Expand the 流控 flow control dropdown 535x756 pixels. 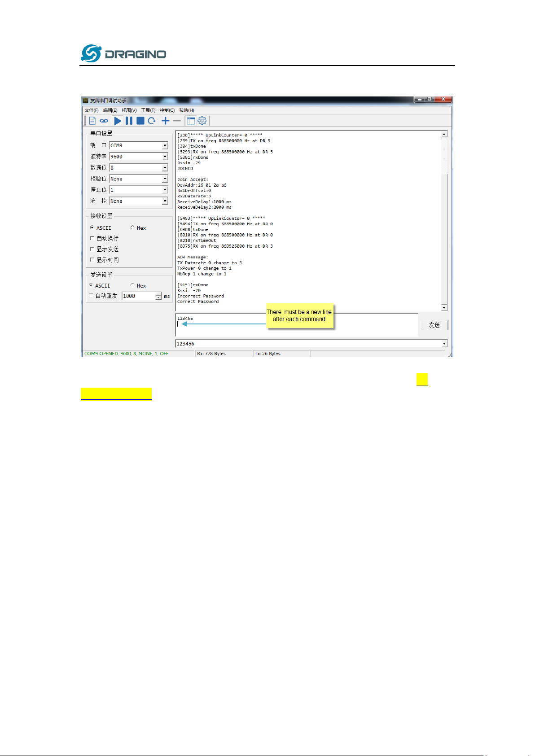pos(165,201)
